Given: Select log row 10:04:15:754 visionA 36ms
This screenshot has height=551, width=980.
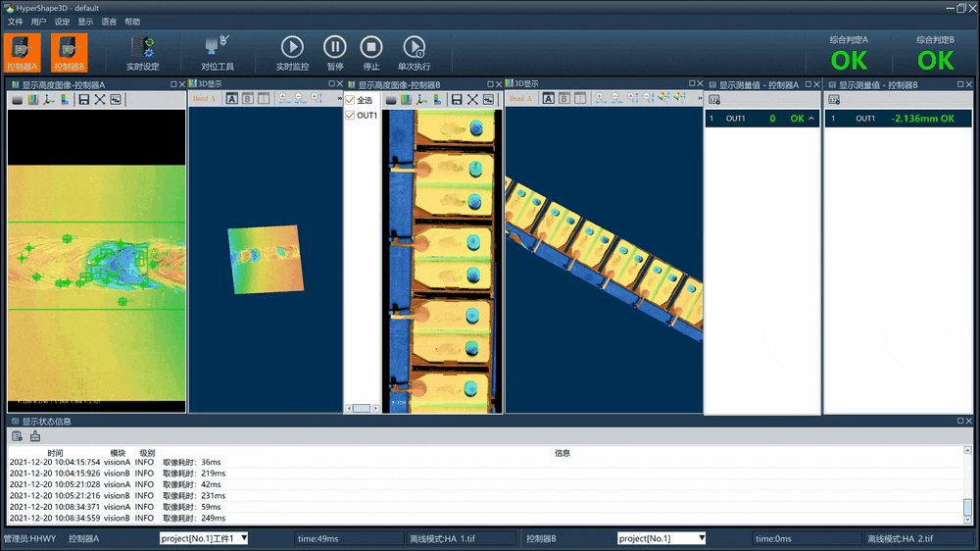Looking at the screenshot, I should coord(485,462).
